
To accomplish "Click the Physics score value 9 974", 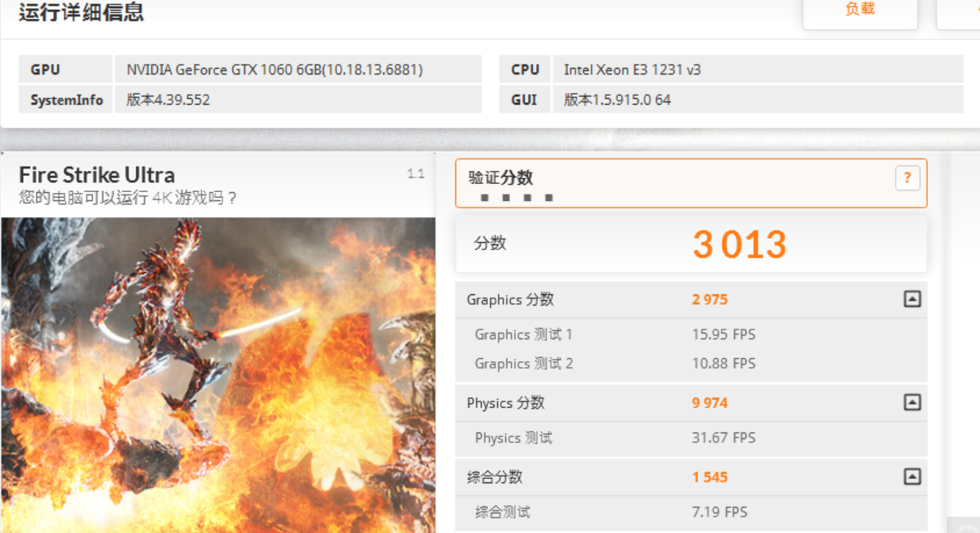I will [x=709, y=403].
